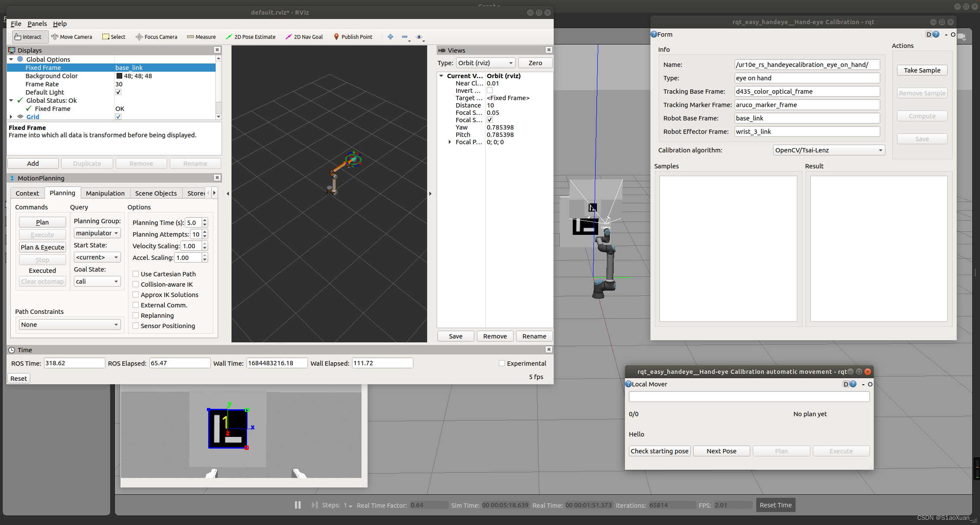Select the Move Camera tool
Viewport: 980px width, 525px height.
pyautogui.click(x=72, y=37)
